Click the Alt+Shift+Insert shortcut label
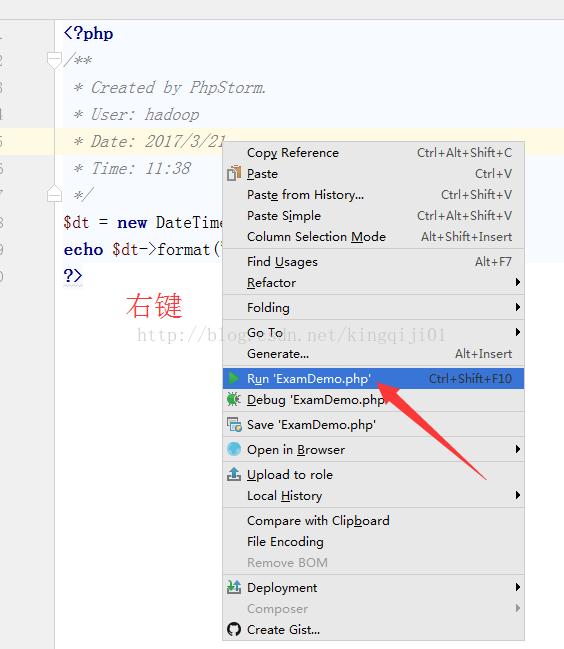 click(x=466, y=237)
